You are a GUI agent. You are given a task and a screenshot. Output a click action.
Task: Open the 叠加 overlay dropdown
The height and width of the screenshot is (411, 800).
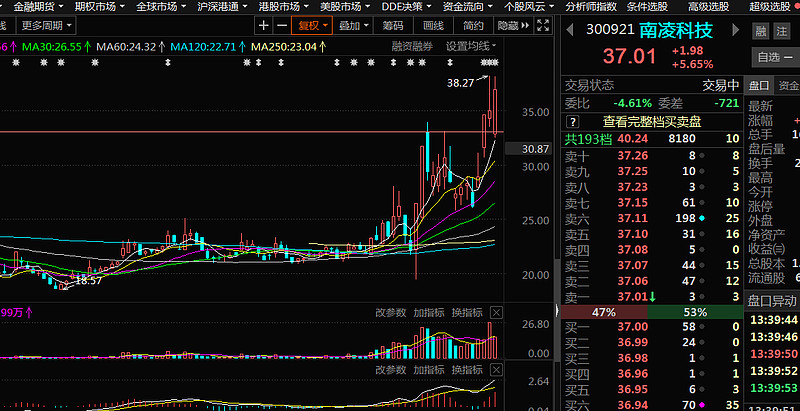[353, 25]
